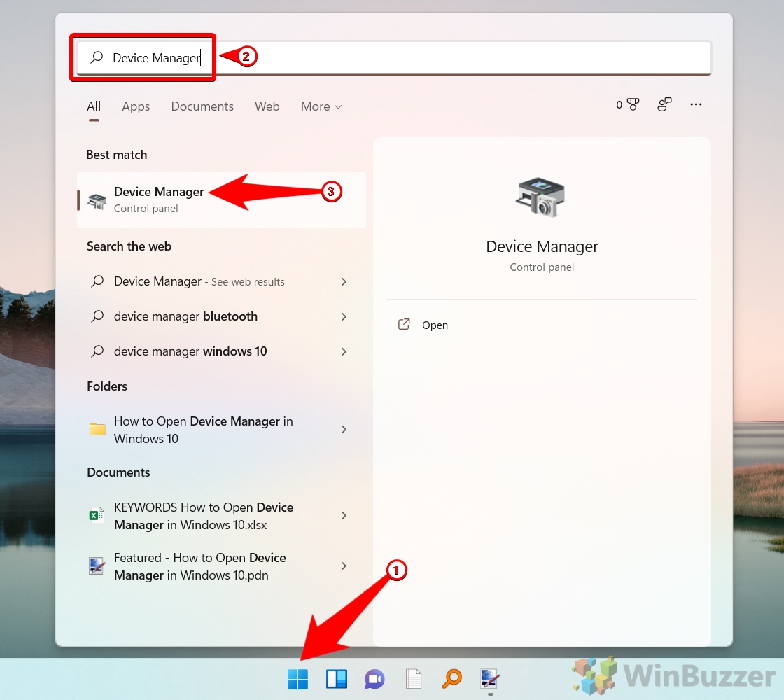The image size is (784, 700).
Task: Click search icon beside device manager windows 10
Action: coord(97,351)
